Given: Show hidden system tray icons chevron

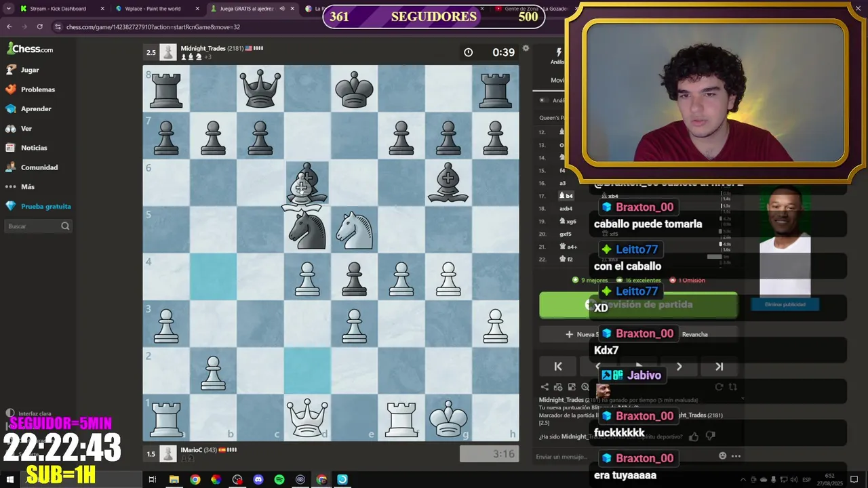Looking at the screenshot, I should point(743,480).
